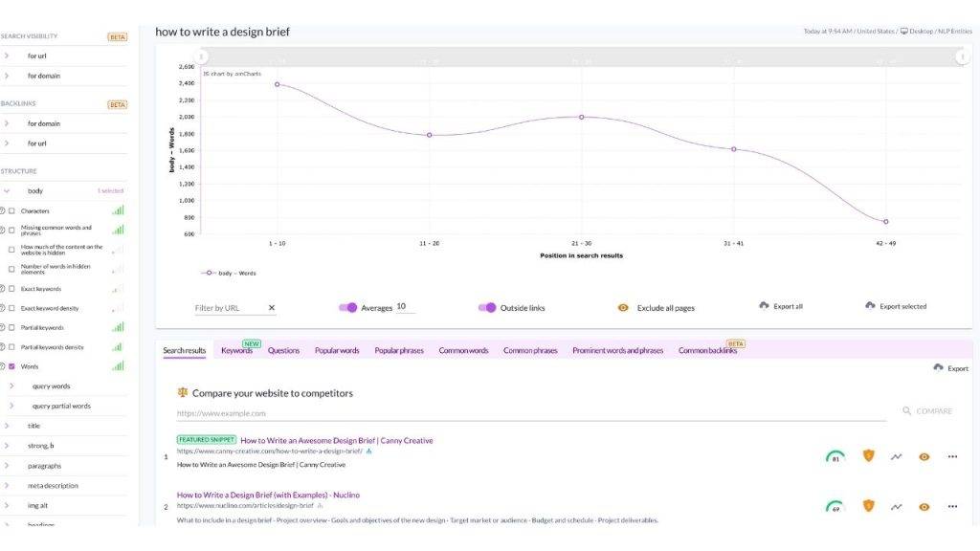Open the Prominent words and phrases tab
This screenshot has height=551, width=980.
pyautogui.click(x=617, y=350)
